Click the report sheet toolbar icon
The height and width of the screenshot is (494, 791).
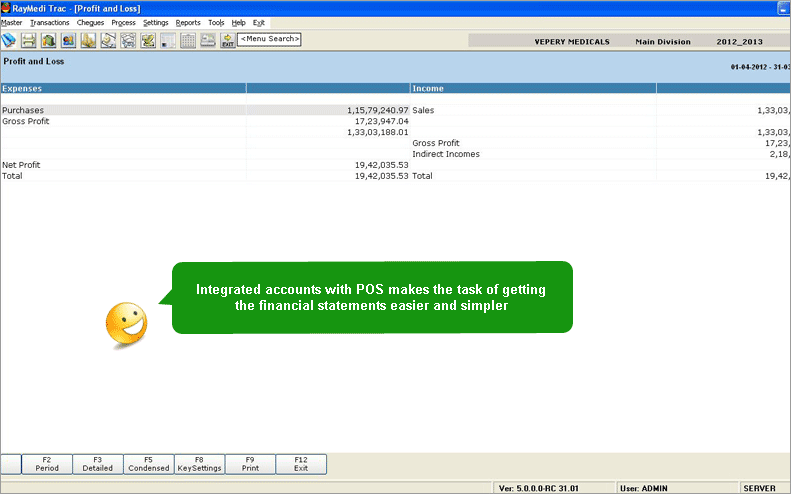click(x=168, y=40)
